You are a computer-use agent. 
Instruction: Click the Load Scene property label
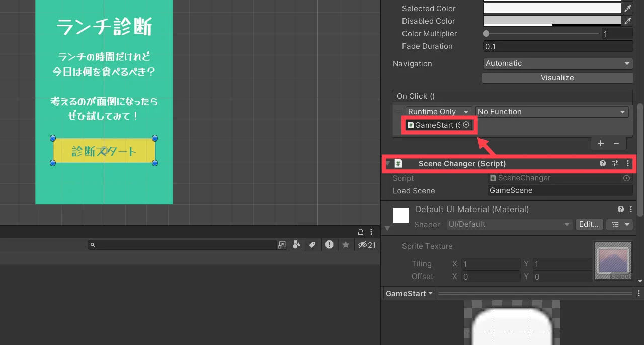pos(414,191)
